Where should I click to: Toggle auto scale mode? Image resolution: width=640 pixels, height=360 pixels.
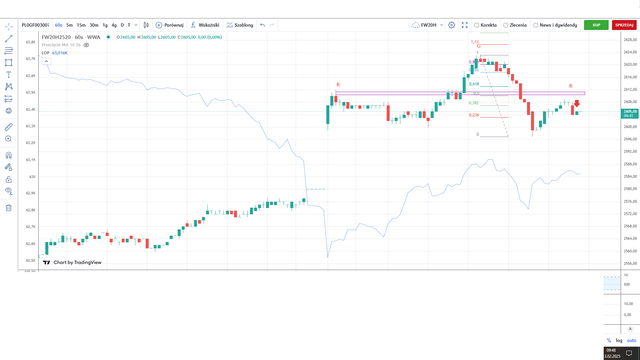631,340
